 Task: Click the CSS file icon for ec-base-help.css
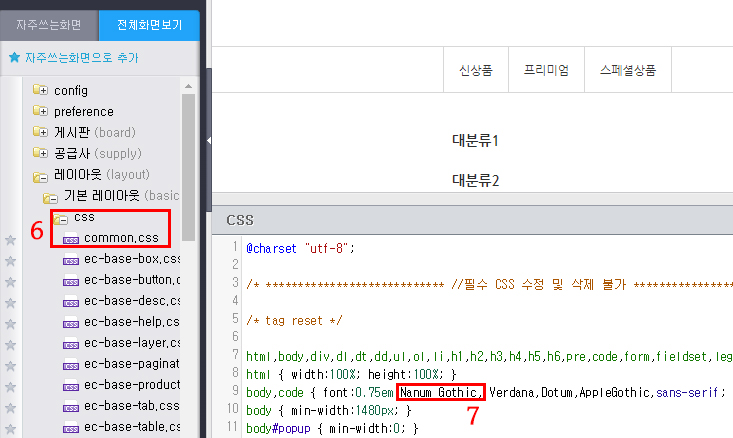pos(71,323)
